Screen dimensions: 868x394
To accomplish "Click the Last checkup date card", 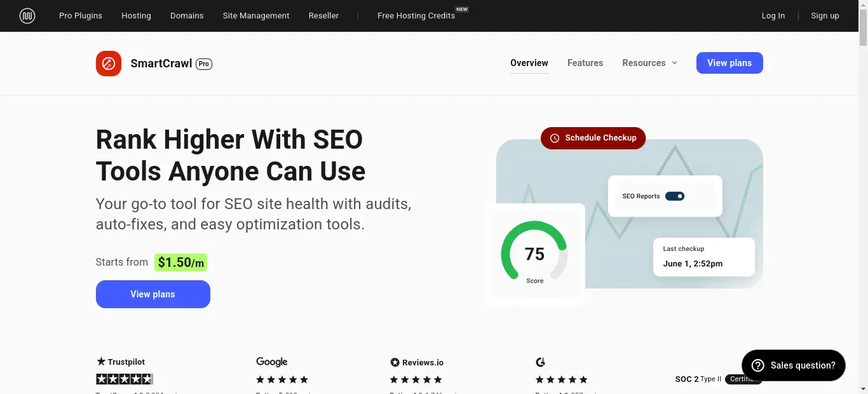I will click(703, 257).
